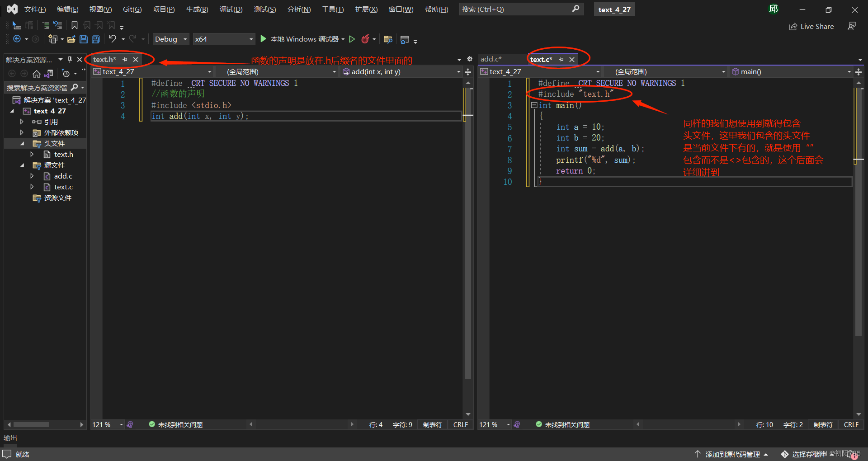
Task: Click the Save All icon
Action: click(x=96, y=39)
